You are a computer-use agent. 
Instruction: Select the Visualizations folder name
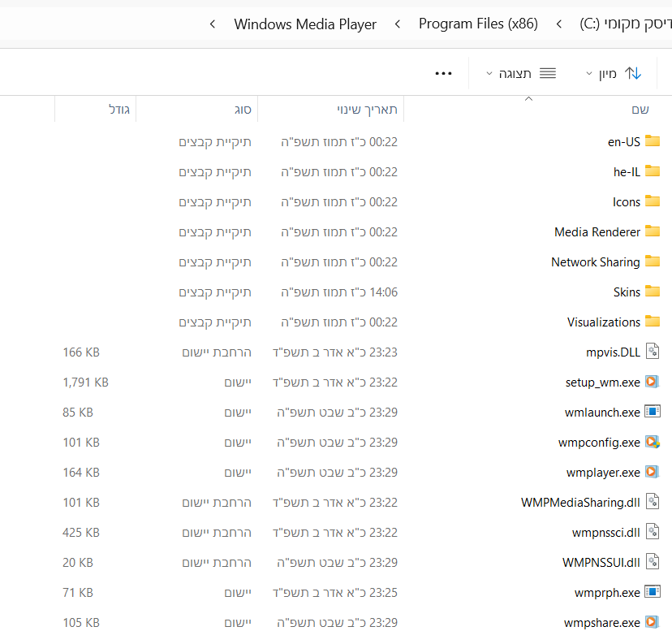604,322
